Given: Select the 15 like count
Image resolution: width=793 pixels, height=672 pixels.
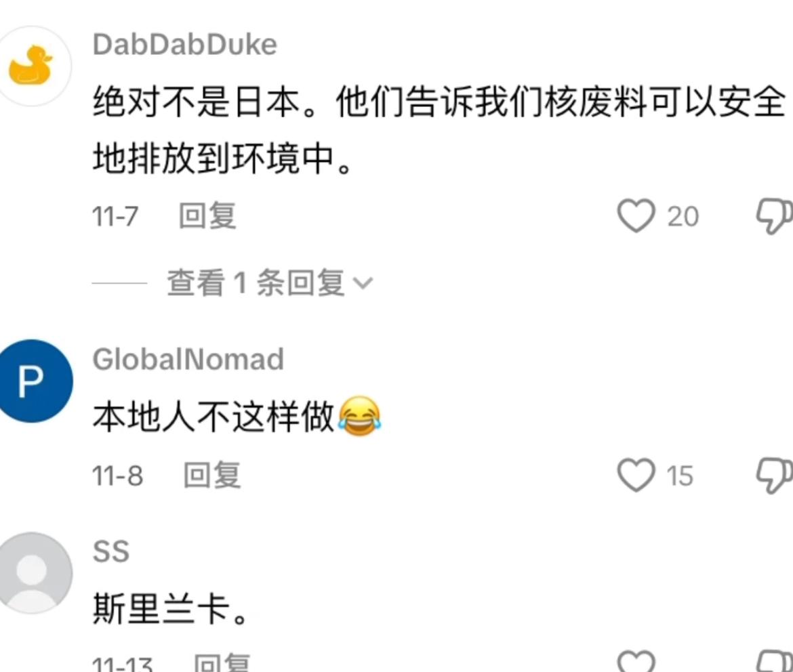Looking at the screenshot, I should [680, 476].
